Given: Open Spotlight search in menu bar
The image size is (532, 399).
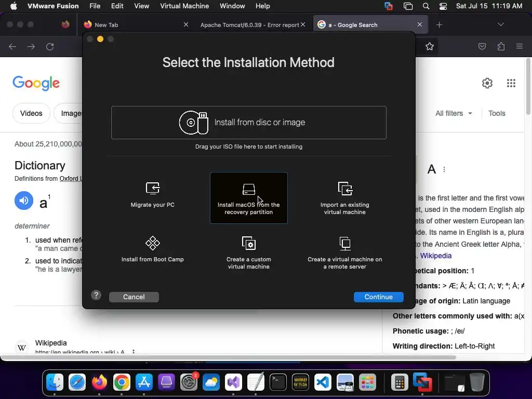Looking at the screenshot, I should (x=426, y=6).
